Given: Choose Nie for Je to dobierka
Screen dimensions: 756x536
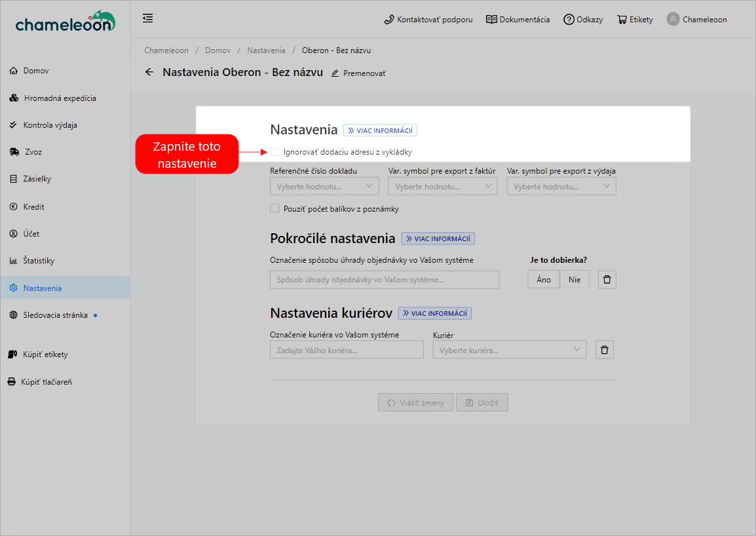Looking at the screenshot, I should 575,280.
